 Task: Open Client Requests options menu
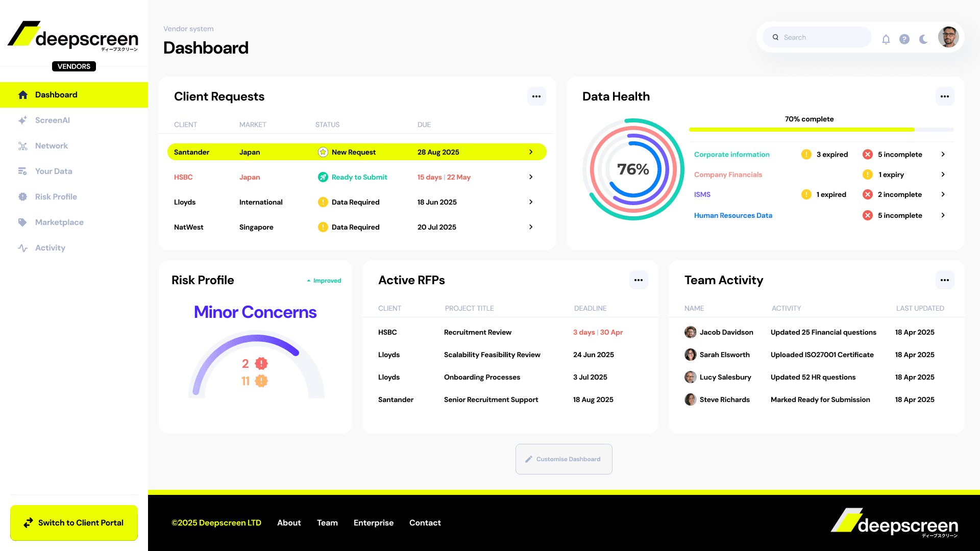point(536,96)
